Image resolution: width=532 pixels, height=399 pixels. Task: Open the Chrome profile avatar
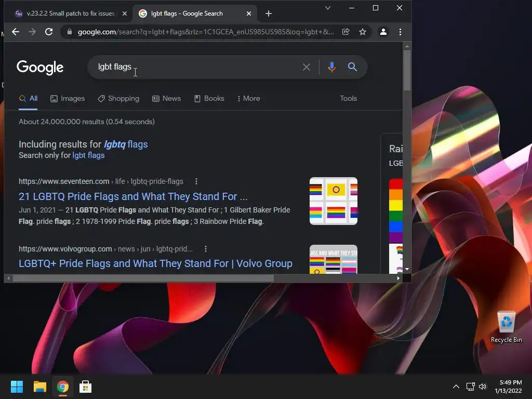[x=383, y=32]
